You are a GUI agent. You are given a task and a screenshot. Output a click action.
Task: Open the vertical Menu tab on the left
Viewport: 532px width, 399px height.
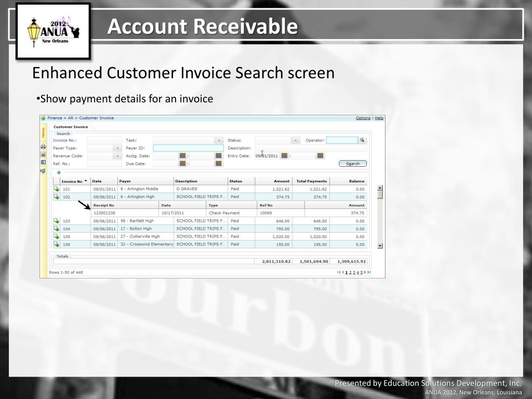pos(44,132)
